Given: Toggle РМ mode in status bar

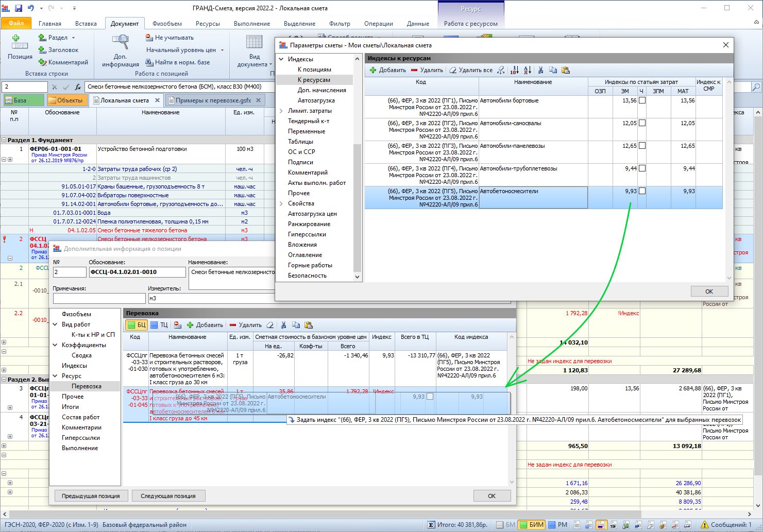Looking at the screenshot, I should tap(557, 525).
